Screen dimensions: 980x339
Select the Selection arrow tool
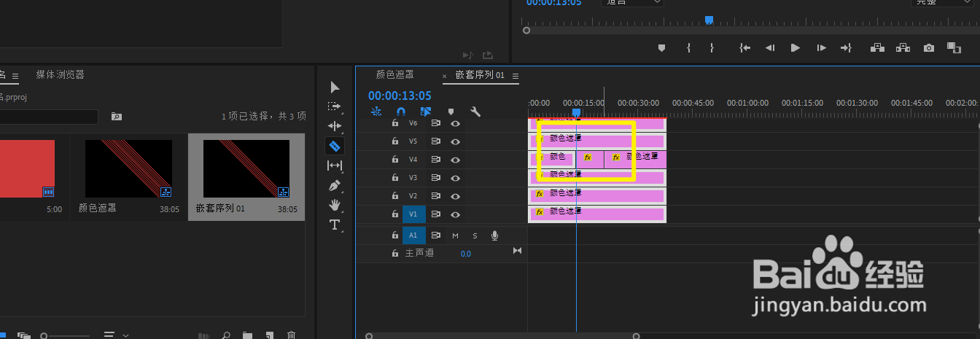click(x=335, y=87)
